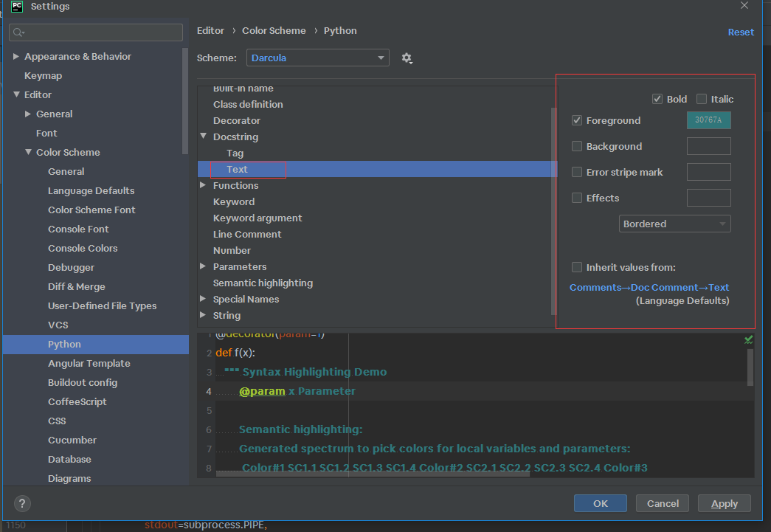The width and height of the screenshot is (771, 532).
Task: Open Comments Doc Comment Text link
Action: 649,287
